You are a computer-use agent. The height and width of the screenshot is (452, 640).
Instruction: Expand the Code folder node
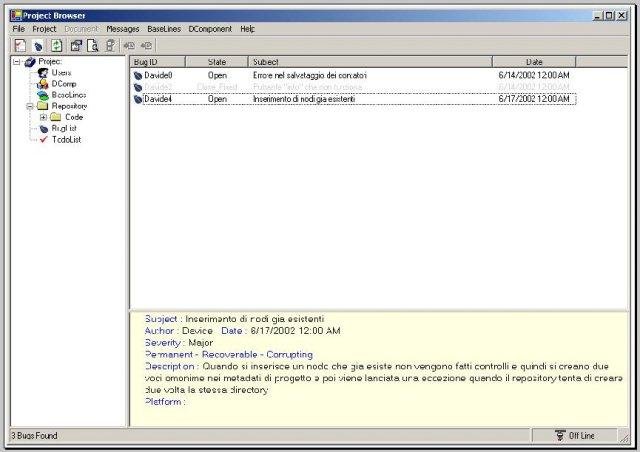tap(43, 117)
